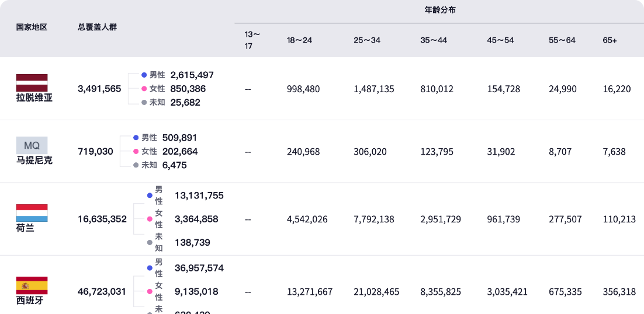Click total audience 3,491,565
The height and width of the screenshot is (314, 644).
(x=99, y=89)
